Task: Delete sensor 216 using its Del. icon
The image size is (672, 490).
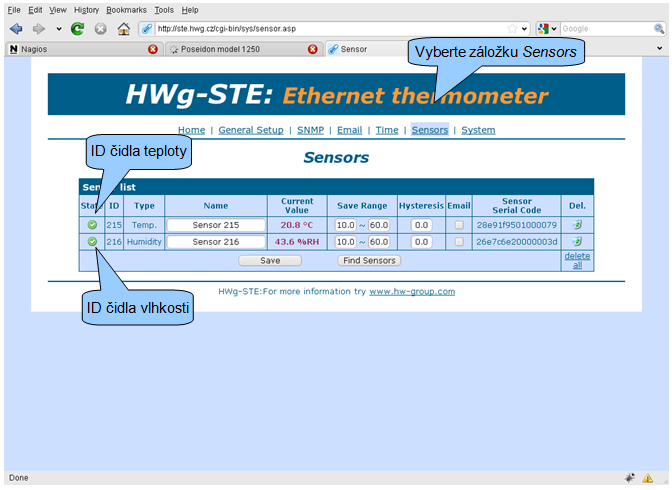Action: click(x=577, y=241)
